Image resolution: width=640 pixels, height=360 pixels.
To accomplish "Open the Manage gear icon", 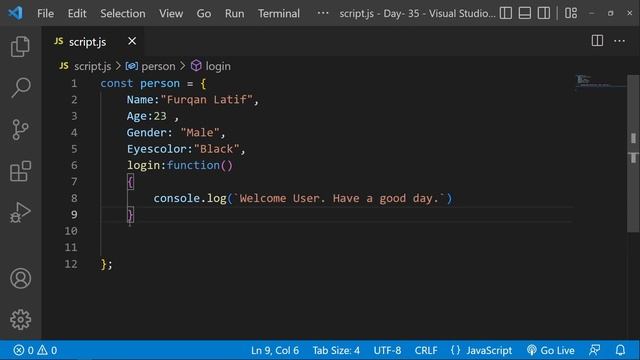I will tap(20, 319).
